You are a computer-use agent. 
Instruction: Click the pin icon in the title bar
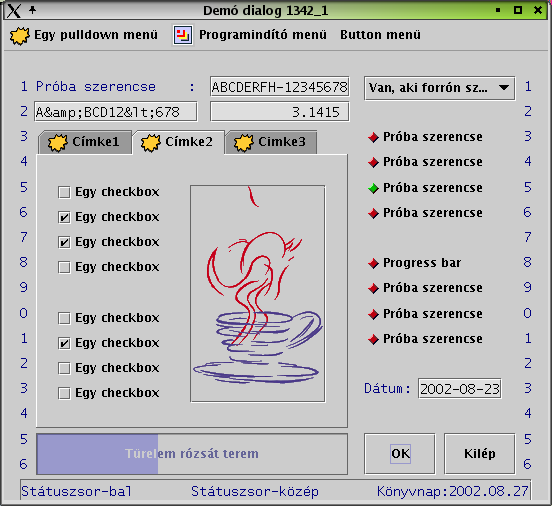(x=32, y=10)
